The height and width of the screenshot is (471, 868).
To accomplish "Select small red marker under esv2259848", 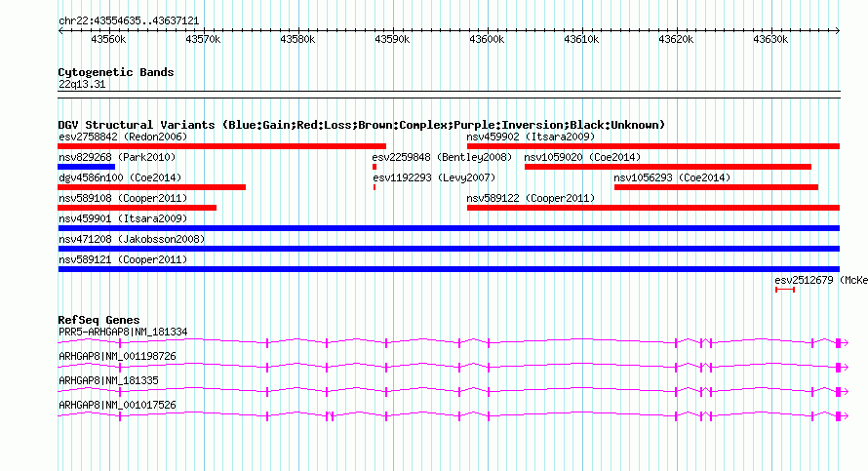I will (x=375, y=167).
